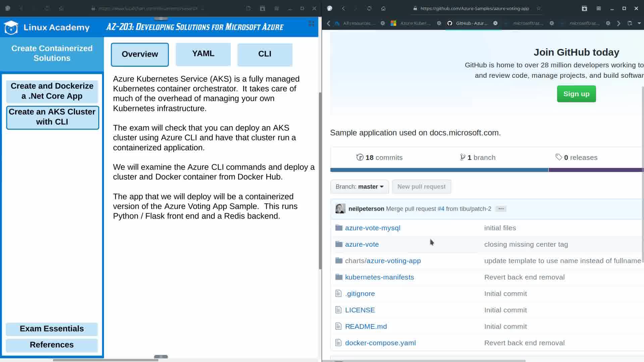Open the bookmarks panel icon
Screen dimensions: 644x362
pos(584,8)
